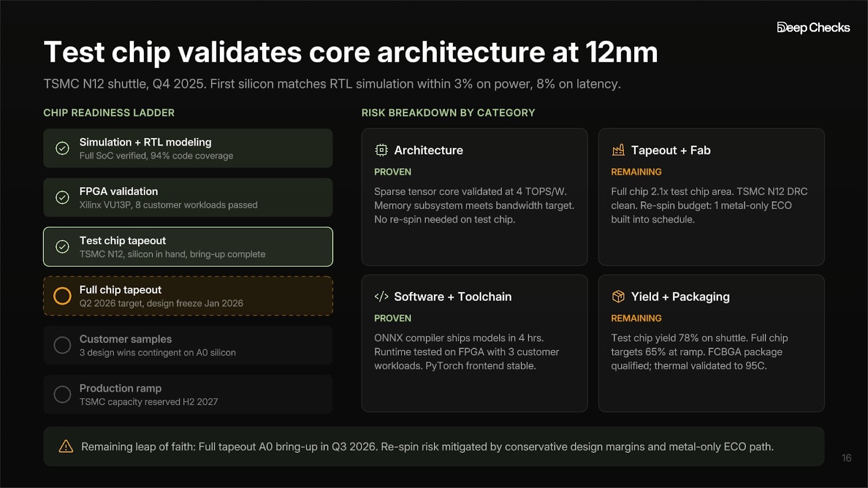The width and height of the screenshot is (868, 488).
Task: Click 'ONNX compiler ships models' paragraph
Action: pos(467,352)
